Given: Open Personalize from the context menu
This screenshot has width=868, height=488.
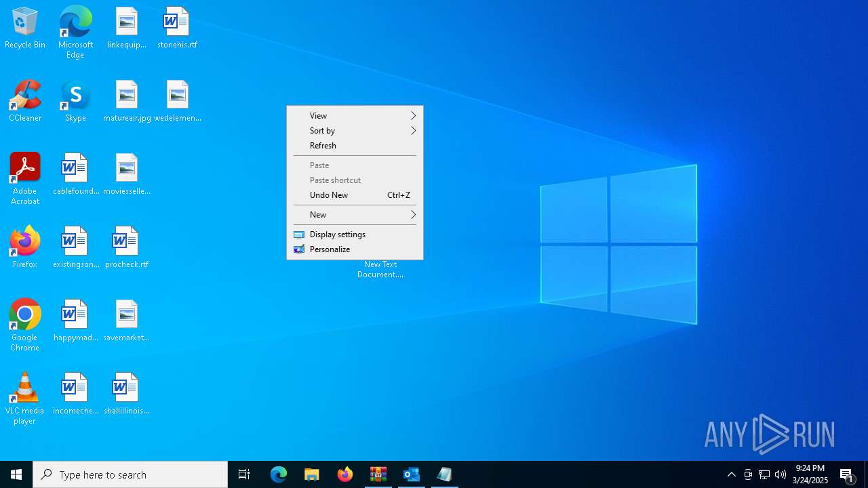Looking at the screenshot, I should [x=355, y=249].
